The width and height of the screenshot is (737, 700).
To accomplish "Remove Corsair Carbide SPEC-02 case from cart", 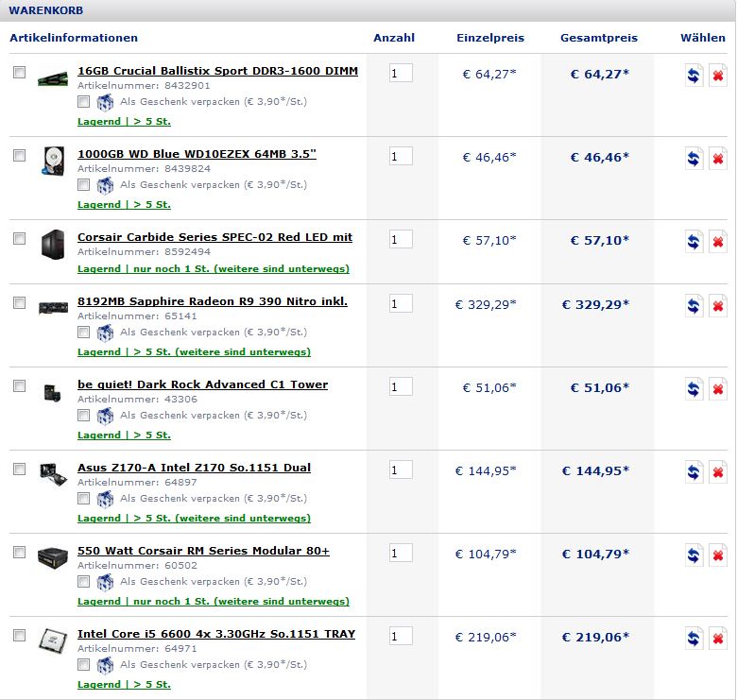I will (x=718, y=242).
